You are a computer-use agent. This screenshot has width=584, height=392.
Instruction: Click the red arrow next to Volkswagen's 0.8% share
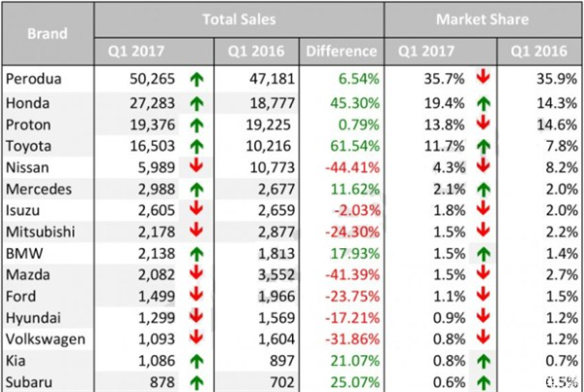click(483, 338)
